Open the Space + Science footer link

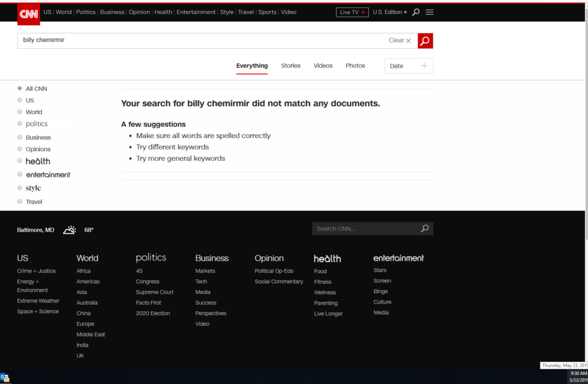click(37, 311)
